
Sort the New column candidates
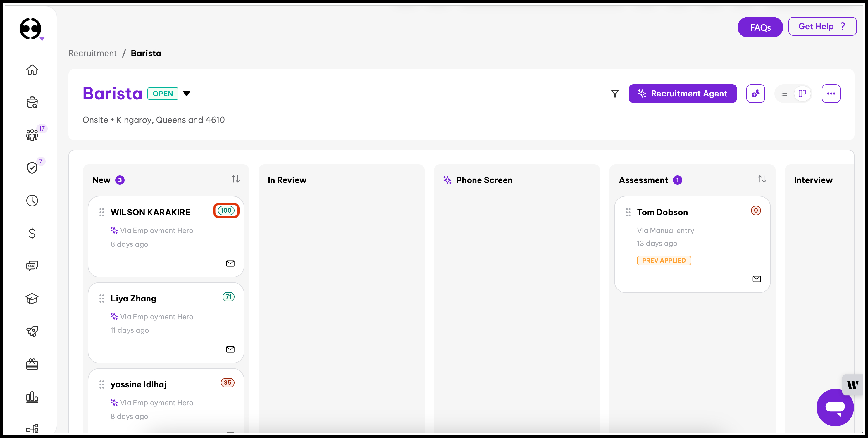(x=235, y=179)
